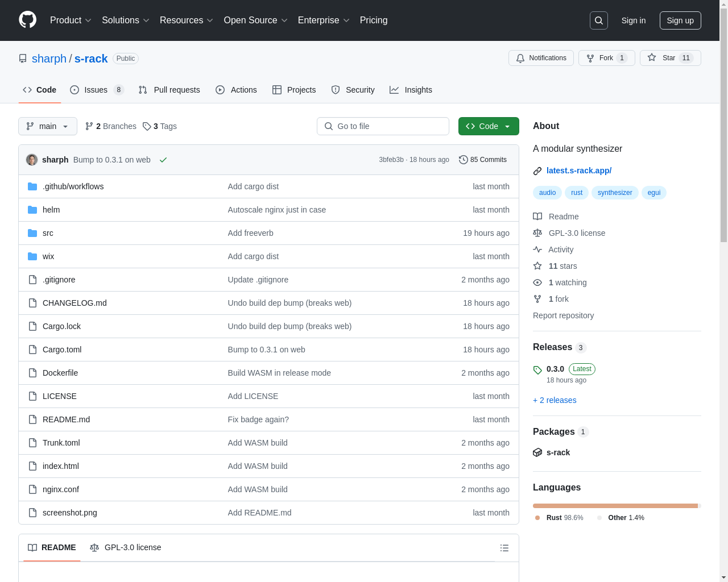Image resolution: width=728 pixels, height=582 pixels.
Task: Open the Cargo.toml file
Action: pyautogui.click(x=62, y=350)
